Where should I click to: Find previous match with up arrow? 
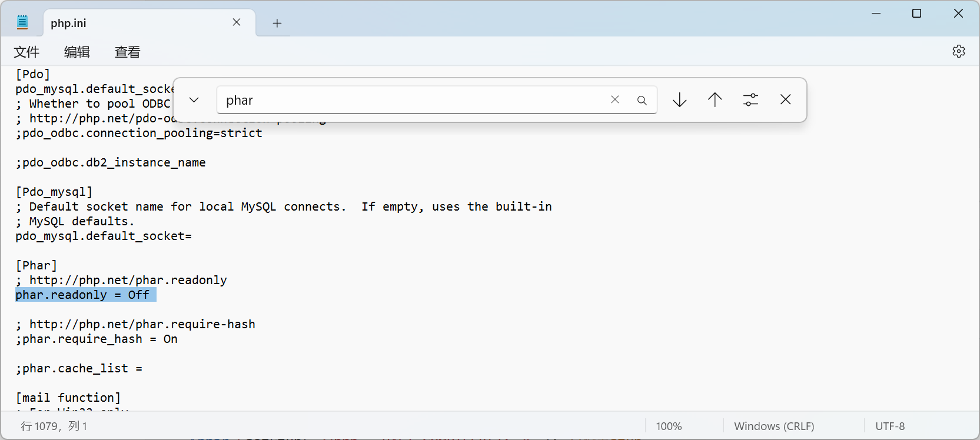pyautogui.click(x=715, y=100)
